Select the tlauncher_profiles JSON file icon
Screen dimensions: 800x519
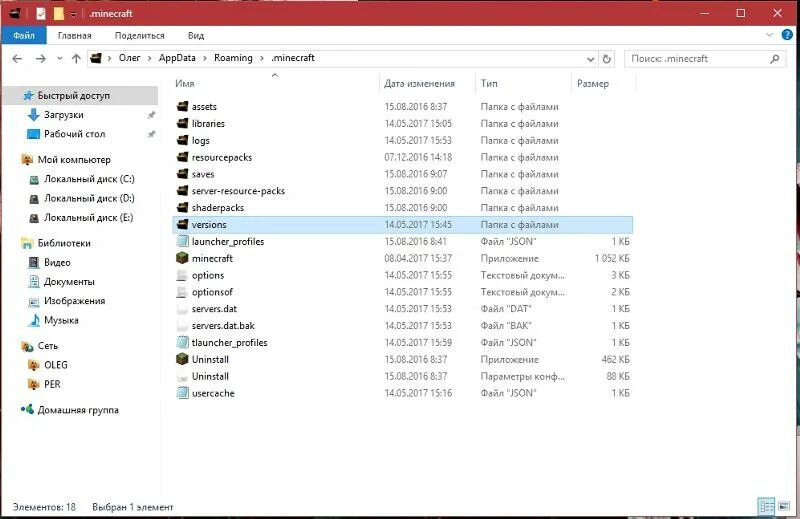182,342
